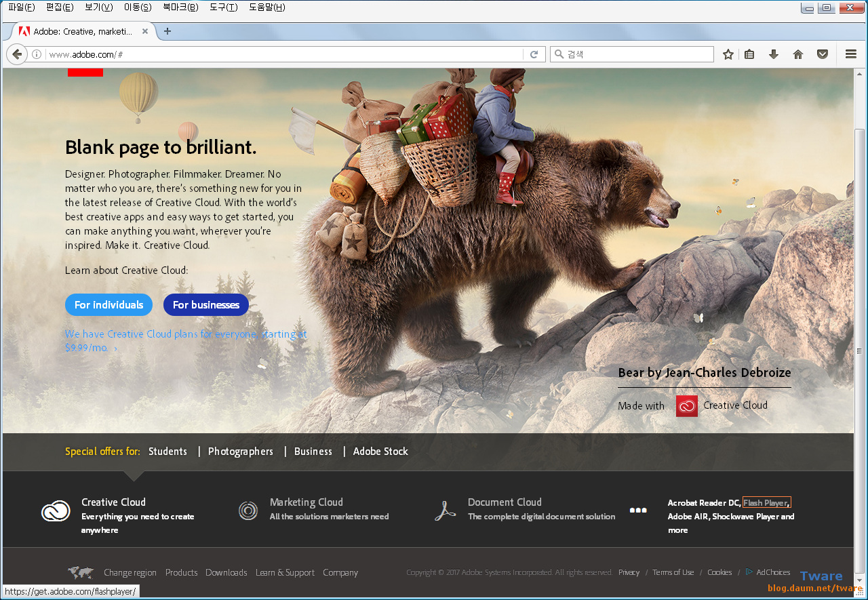868x600 pixels.
Task: Click the For individuals button
Action: tap(109, 305)
